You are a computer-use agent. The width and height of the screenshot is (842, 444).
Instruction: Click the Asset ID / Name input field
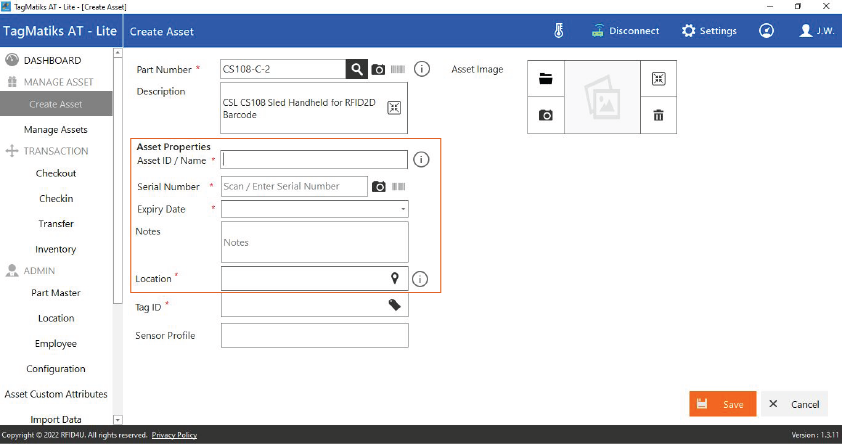tap(314, 159)
